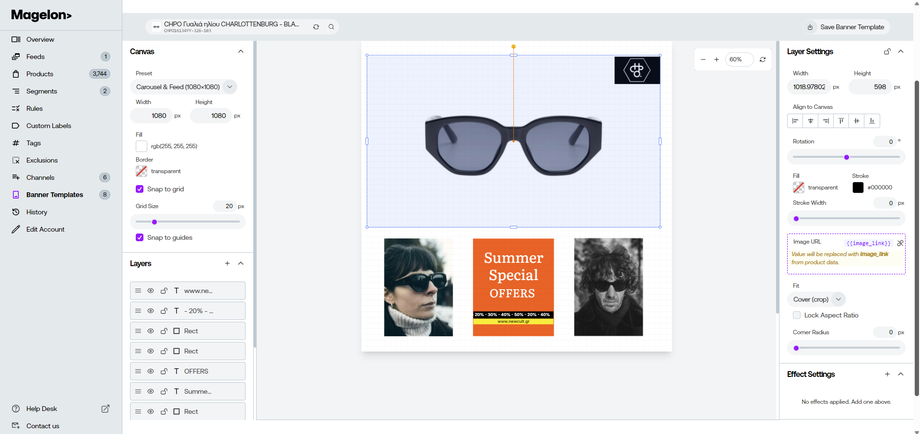Align layer to canvas left

point(795,121)
